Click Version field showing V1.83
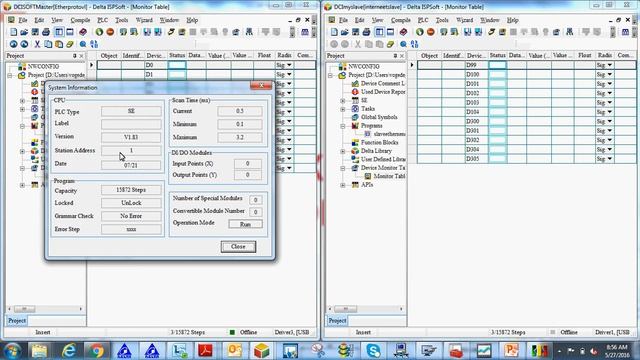The image size is (640, 360). point(131,137)
